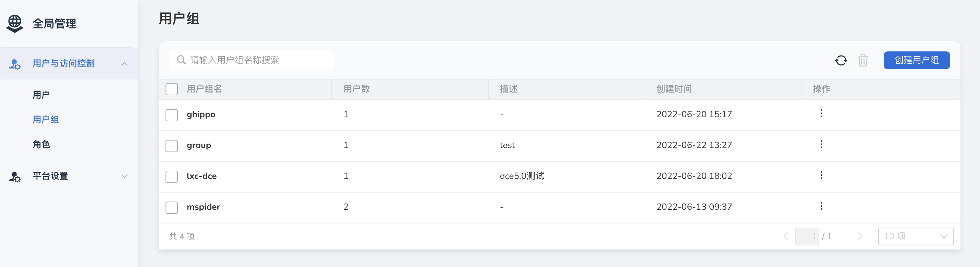Viewport: 980px width, 267px height.
Task: Open the lxc-dce user group
Action: click(201, 176)
